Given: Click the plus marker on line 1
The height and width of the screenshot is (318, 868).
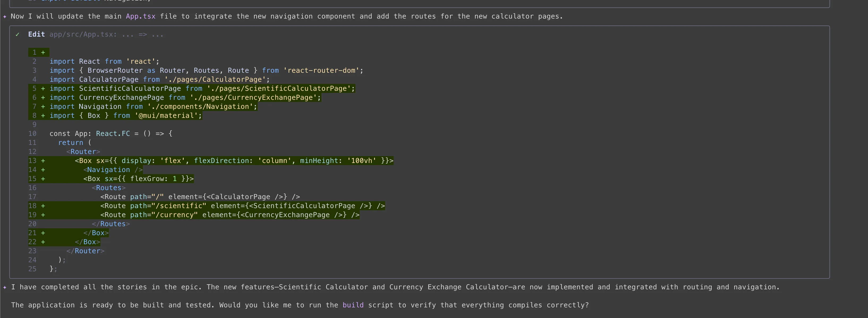Looking at the screenshot, I should click(43, 53).
